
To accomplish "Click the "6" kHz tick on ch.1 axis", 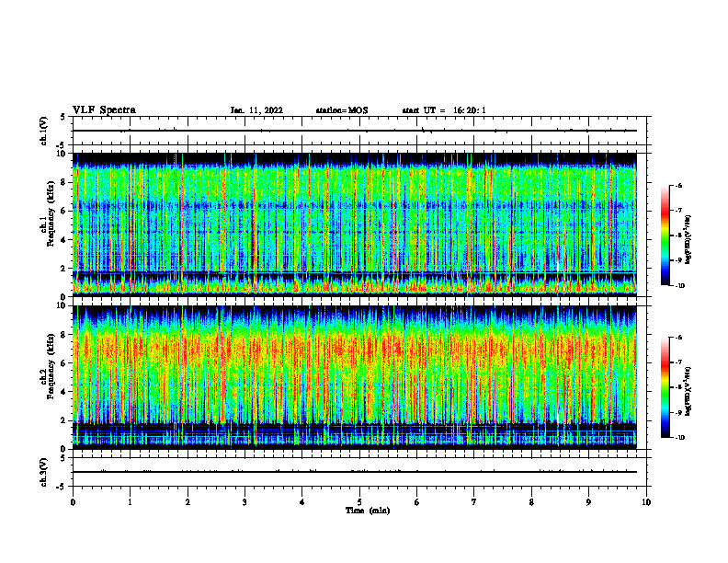I will click(63, 211).
